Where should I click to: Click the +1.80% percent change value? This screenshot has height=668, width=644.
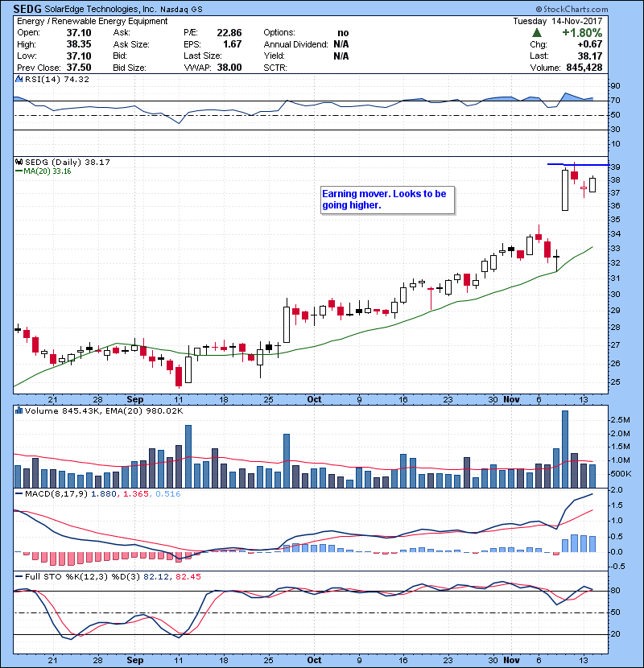(582, 33)
